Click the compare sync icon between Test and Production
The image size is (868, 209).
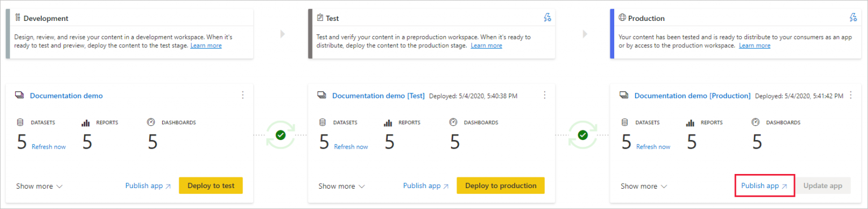pyautogui.click(x=583, y=136)
